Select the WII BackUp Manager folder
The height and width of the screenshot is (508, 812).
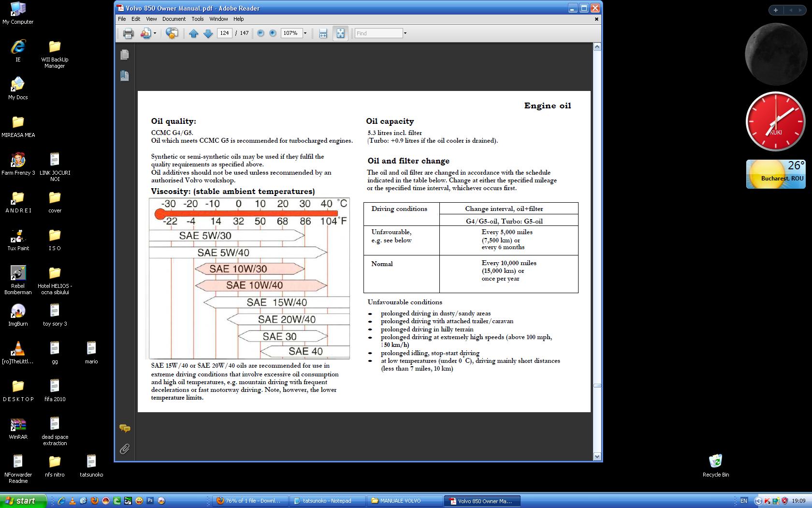(55, 54)
